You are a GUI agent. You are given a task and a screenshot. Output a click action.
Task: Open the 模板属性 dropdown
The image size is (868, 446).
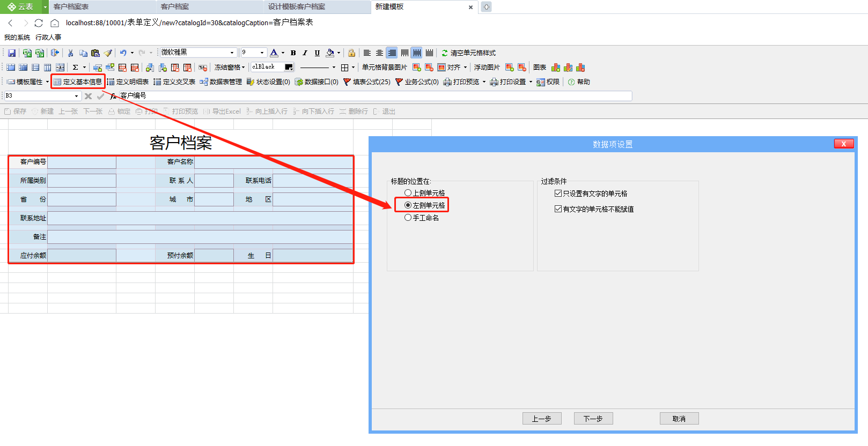47,81
